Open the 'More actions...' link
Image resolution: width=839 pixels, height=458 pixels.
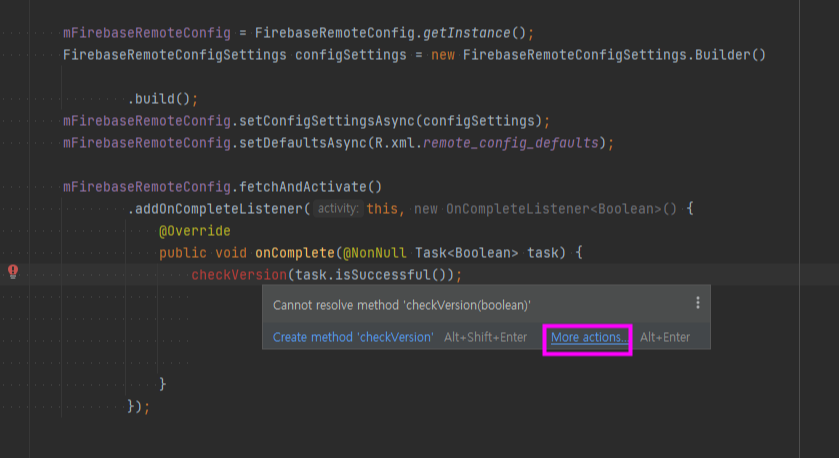[588, 338]
